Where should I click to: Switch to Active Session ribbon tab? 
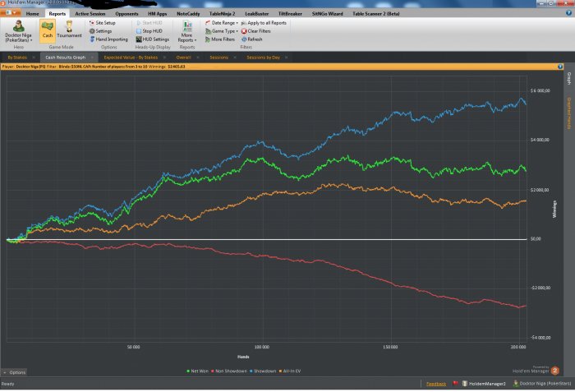point(90,14)
